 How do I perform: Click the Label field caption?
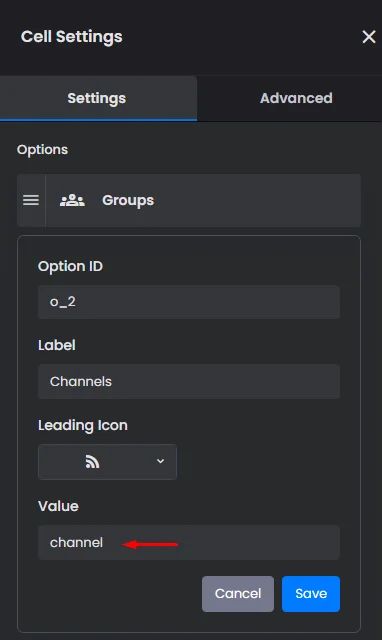[x=57, y=345]
